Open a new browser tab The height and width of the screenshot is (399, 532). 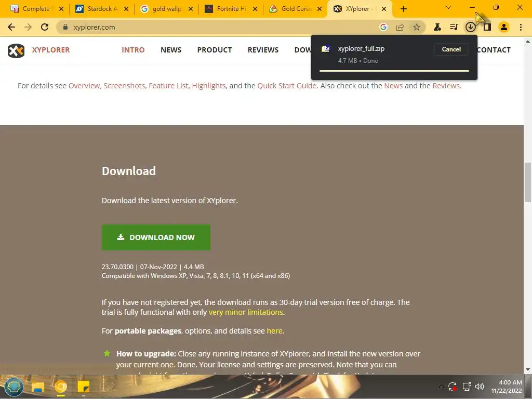pyautogui.click(x=403, y=9)
